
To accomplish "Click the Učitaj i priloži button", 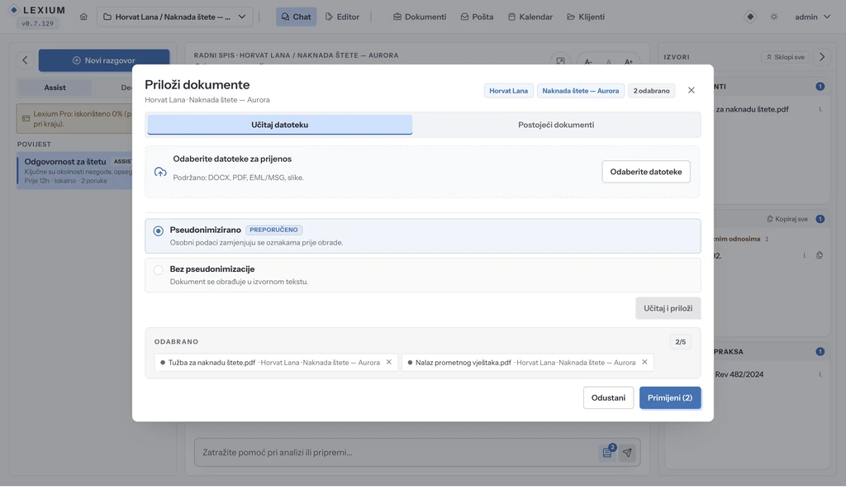I will tap(668, 308).
